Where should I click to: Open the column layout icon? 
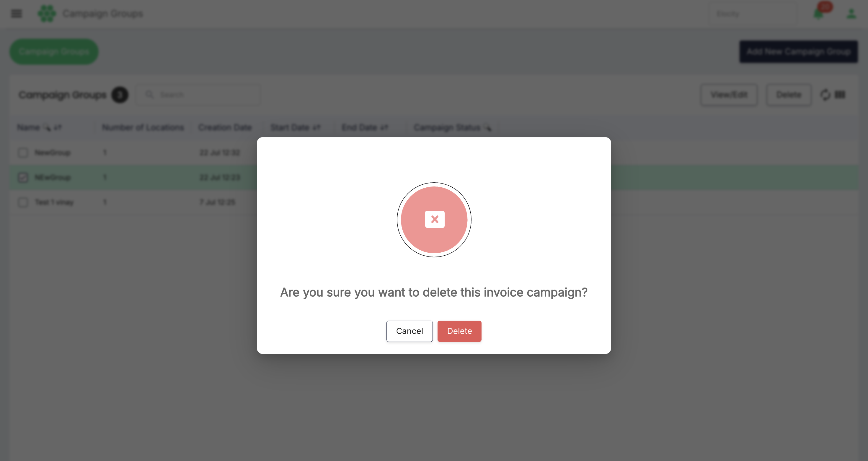pyautogui.click(x=840, y=95)
